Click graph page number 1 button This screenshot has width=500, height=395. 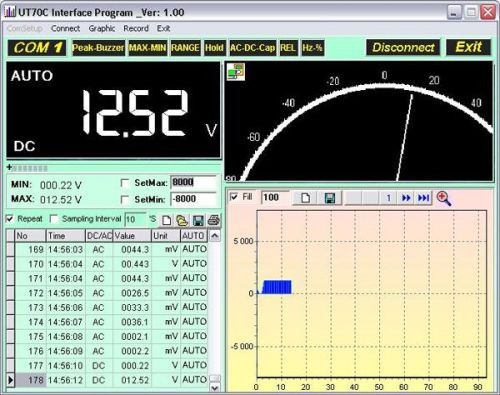pyautogui.click(x=389, y=198)
